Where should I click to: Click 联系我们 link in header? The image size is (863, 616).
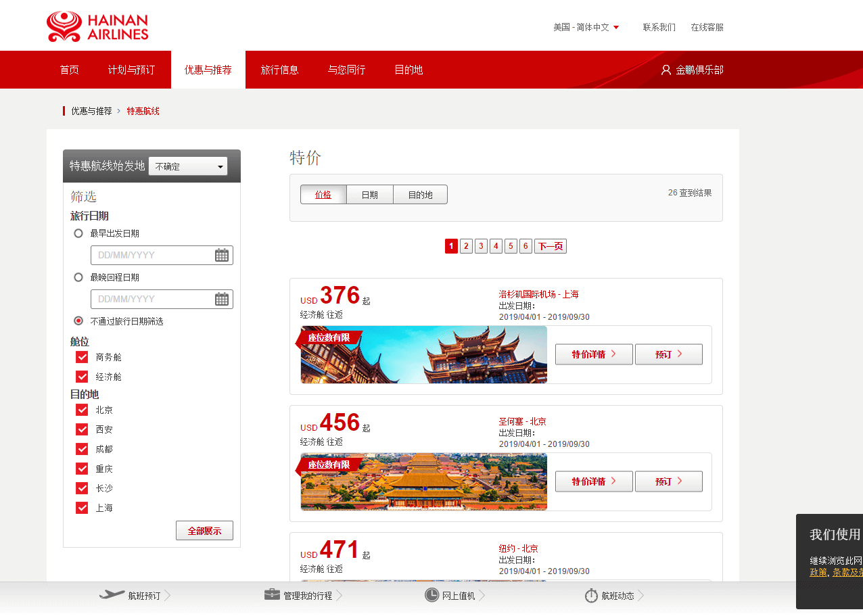[x=659, y=27]
